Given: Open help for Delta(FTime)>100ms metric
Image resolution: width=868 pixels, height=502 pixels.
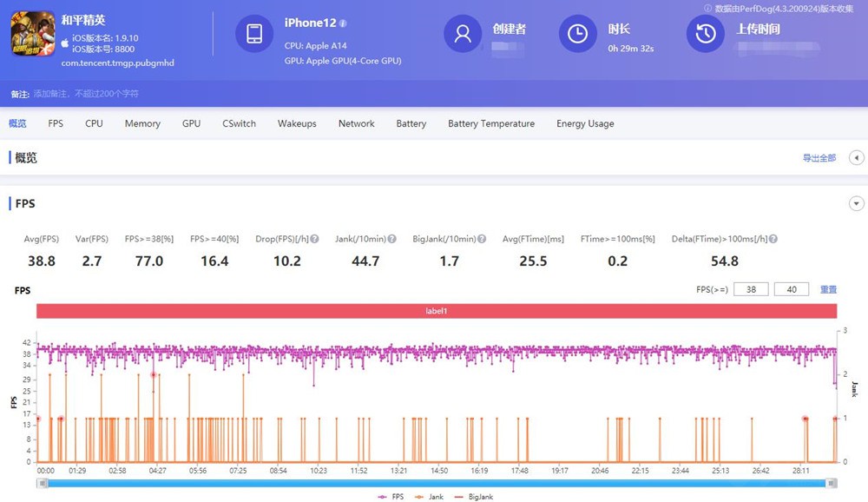Looking at the screenshot, I should [773, 239].
